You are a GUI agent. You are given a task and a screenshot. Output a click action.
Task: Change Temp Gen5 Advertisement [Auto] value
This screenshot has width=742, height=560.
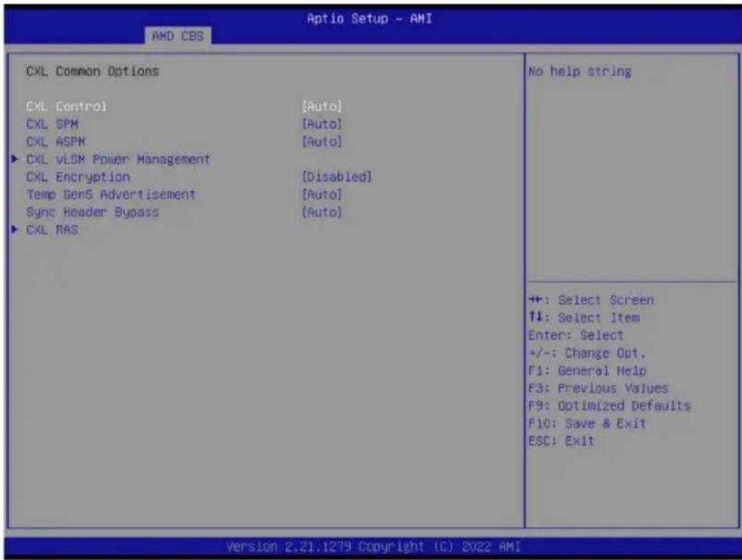tap(322, 194)
